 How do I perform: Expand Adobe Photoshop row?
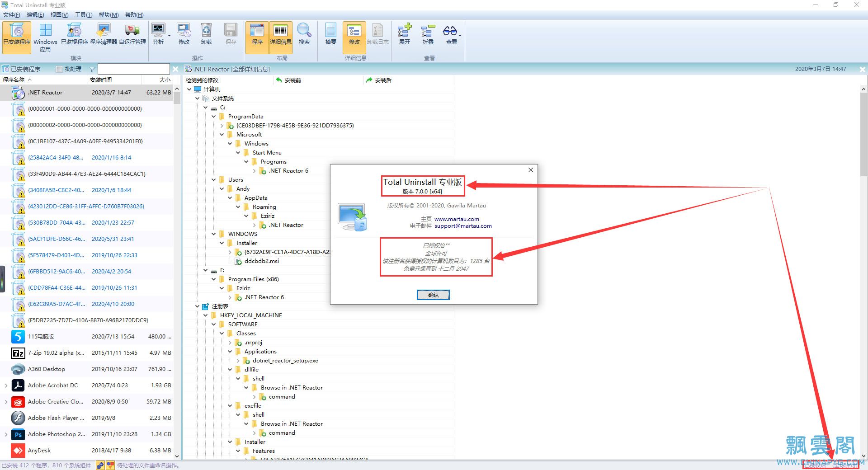6,434
